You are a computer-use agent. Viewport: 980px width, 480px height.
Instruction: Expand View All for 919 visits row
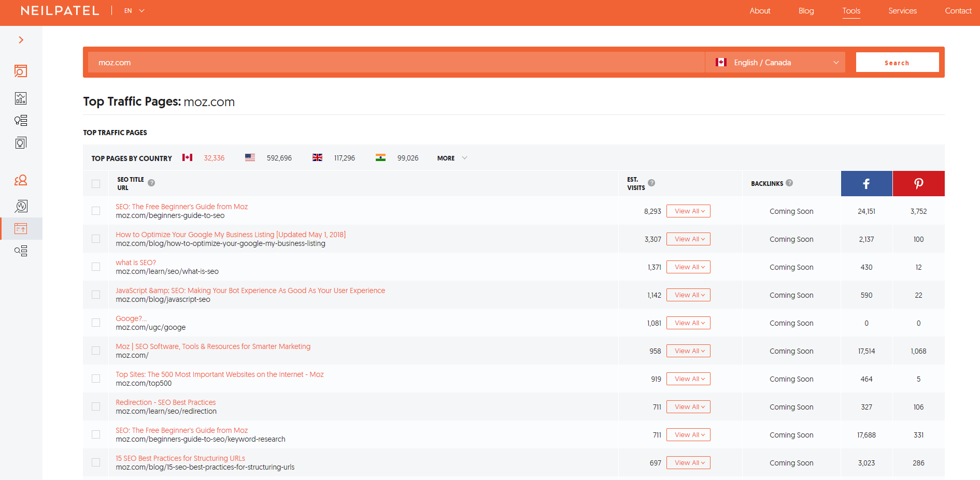point(688,379)
